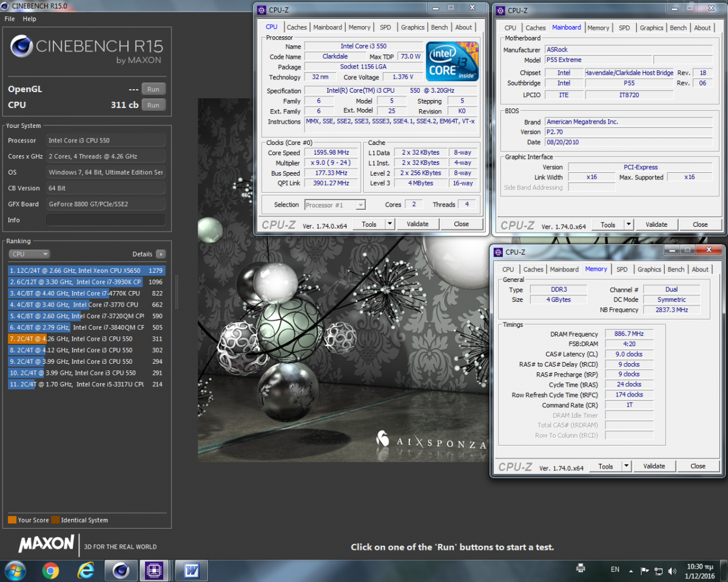Click Tools button in memory CPU-Z window
Viewport: 728px width, 582px height.
tap(605, 467)
